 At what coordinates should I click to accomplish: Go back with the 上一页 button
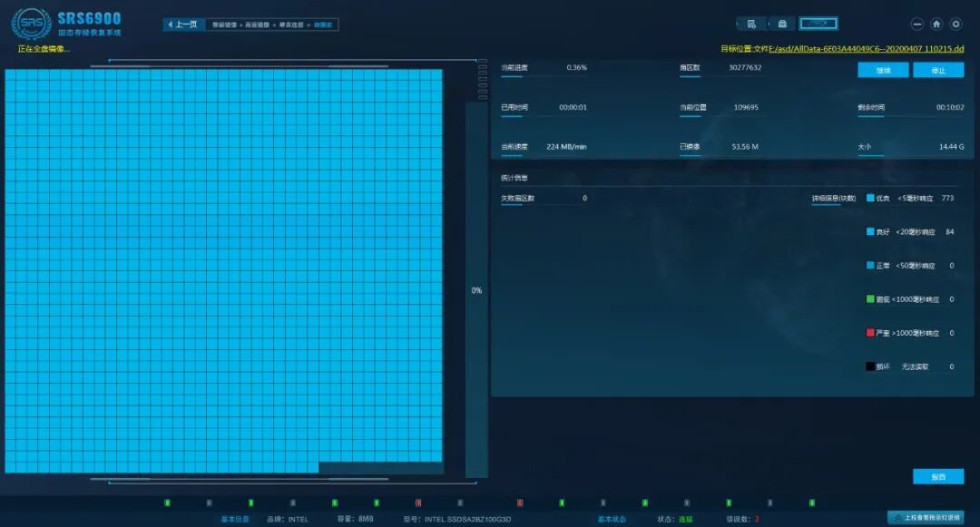(183, 24)
